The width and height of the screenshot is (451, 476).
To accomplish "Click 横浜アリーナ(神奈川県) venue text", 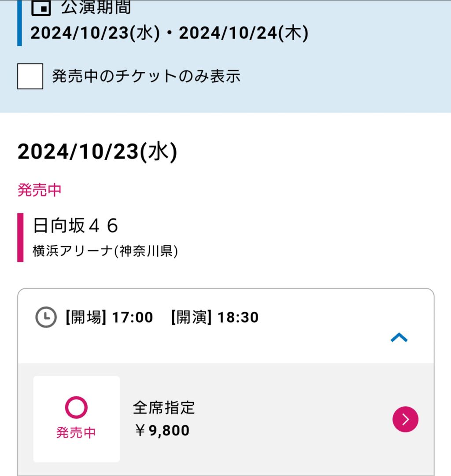I will coord(105,251).
